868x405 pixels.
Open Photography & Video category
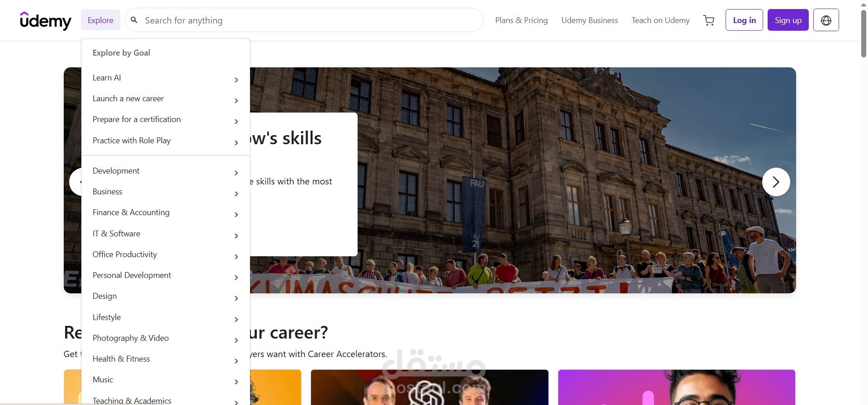pyautogui.click(x=165, y=338)
